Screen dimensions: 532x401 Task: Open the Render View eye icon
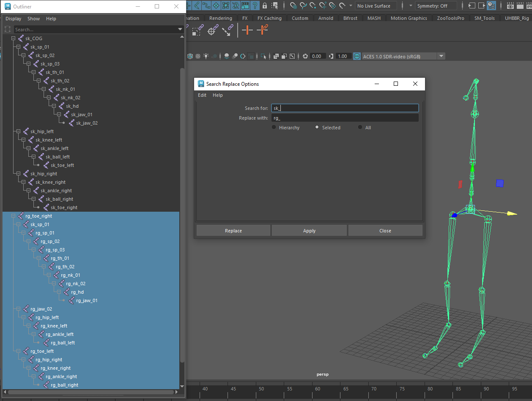tap(510, 5)
